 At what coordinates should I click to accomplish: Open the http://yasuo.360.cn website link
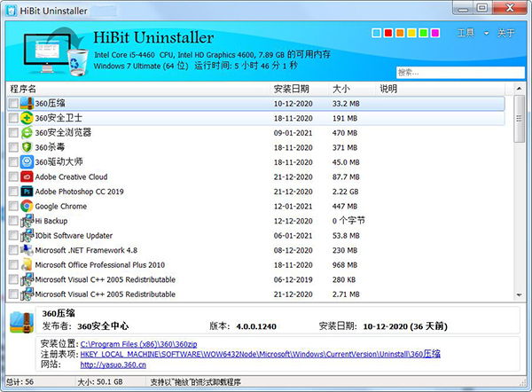click(x=113, y=365)
